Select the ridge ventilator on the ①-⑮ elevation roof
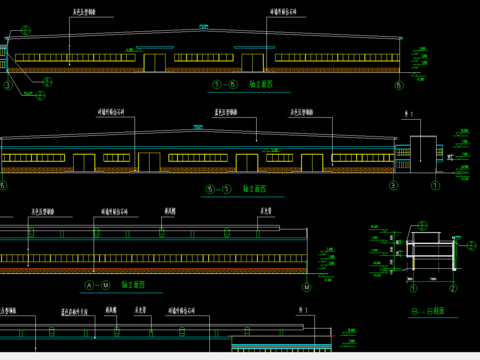Screen dimensions: 480x360 [204, 27]
